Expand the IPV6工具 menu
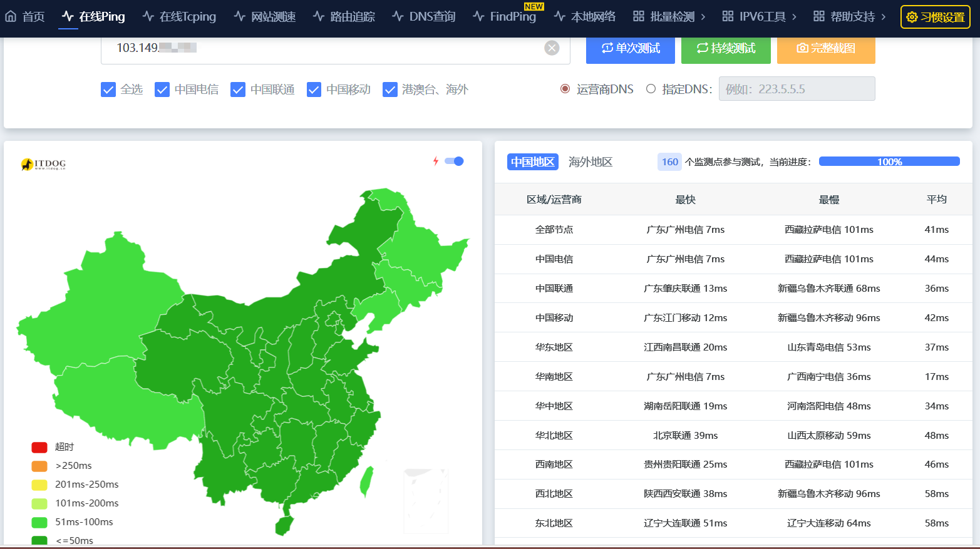 coord(759,16)
